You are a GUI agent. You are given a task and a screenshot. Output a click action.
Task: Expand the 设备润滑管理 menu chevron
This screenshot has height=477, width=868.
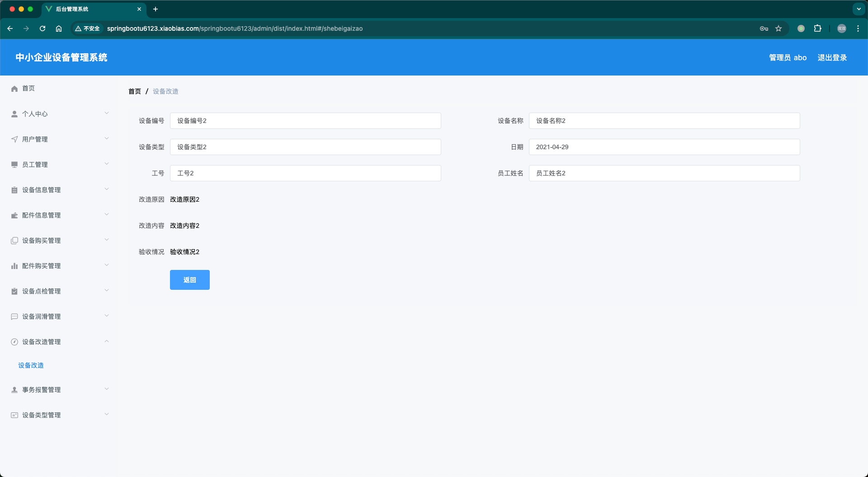[x=107, y=316]
